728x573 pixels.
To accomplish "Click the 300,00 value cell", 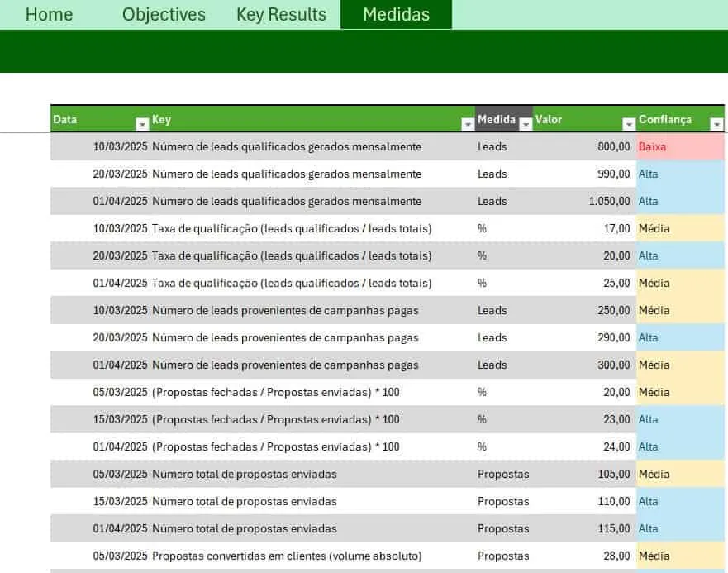I will pos(584,365).
